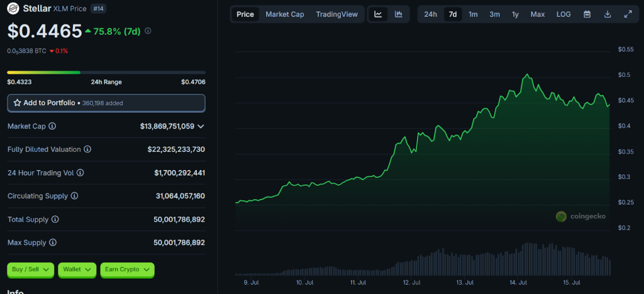The width and height of the screenshot is (644, 294).
Task: Click BTC price 0.0₅3838 BTC
Action: [x=26, y=51]
